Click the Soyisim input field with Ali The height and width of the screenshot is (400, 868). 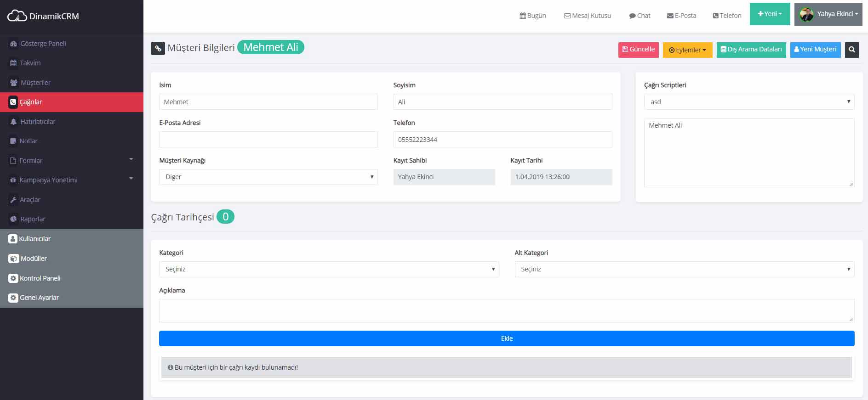[x=503, y=102]
